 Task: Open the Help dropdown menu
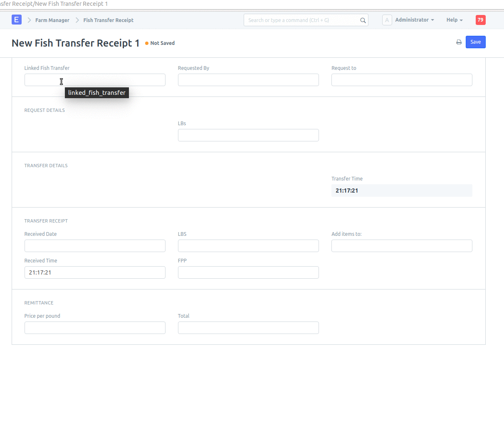[455, 20]
